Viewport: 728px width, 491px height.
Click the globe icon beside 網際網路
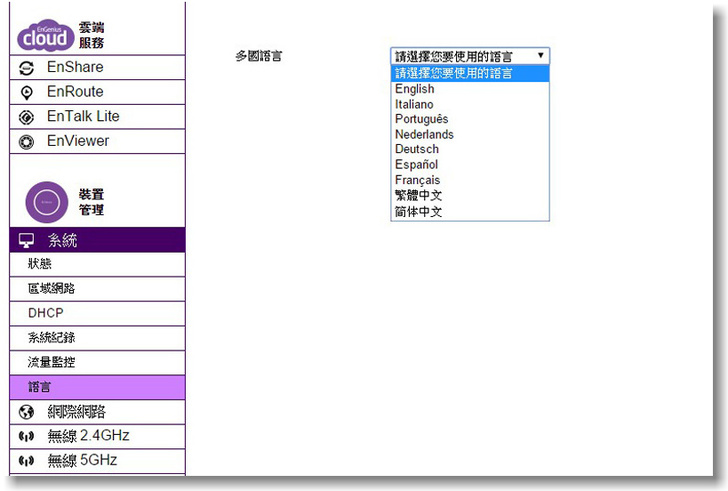pyautogui.click(x=26, y=412)
